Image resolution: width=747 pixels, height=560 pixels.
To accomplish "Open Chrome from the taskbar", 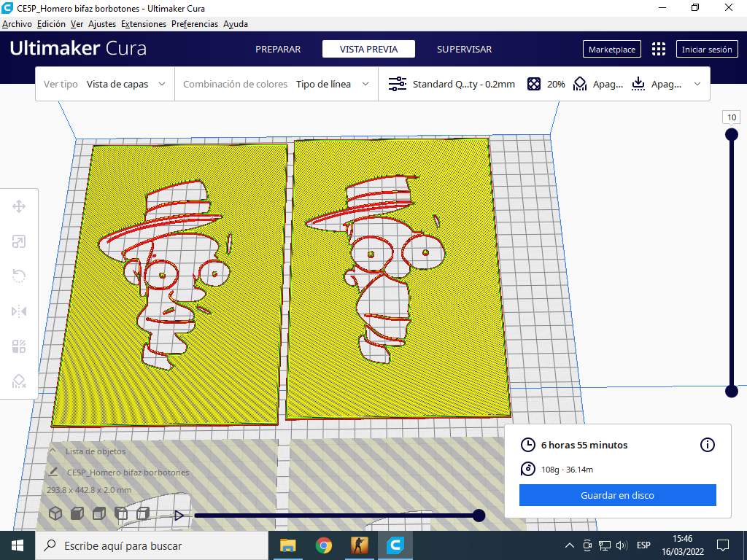I will click(322, 545).
